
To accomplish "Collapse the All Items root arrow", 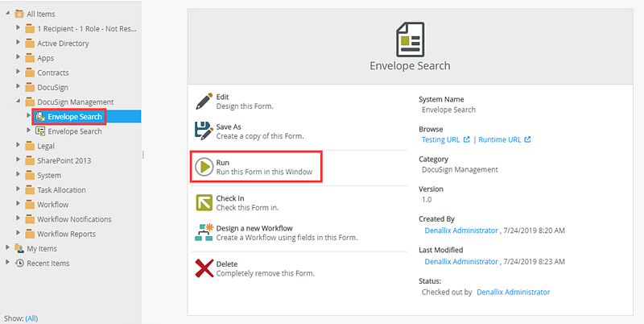I will [8, 15].
